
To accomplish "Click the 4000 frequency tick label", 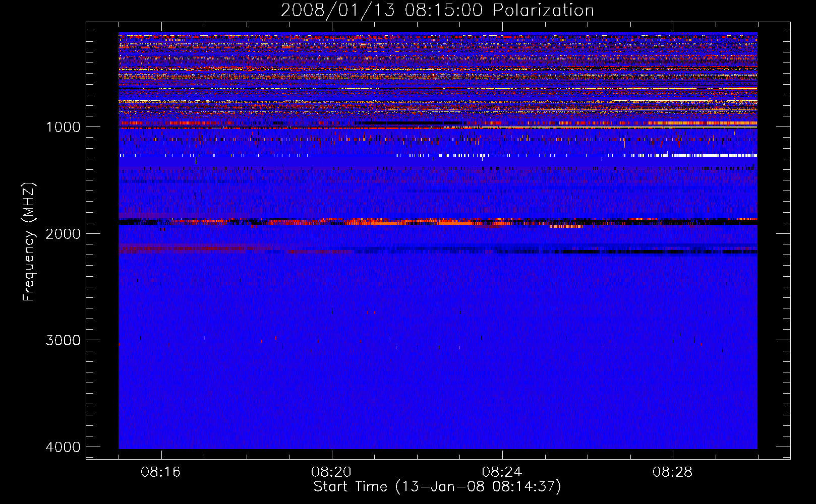I will pos(63,447).
